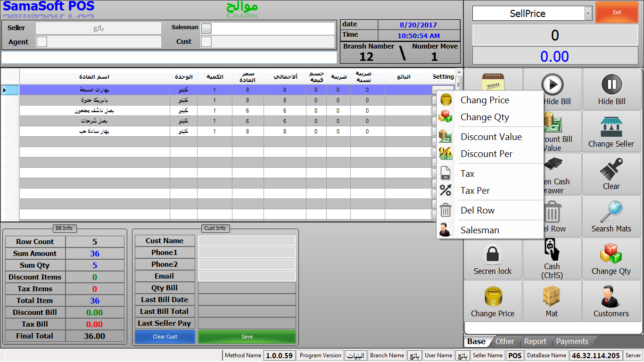Switch to the Report tab

pyautogui.click(x=535, y=342)
